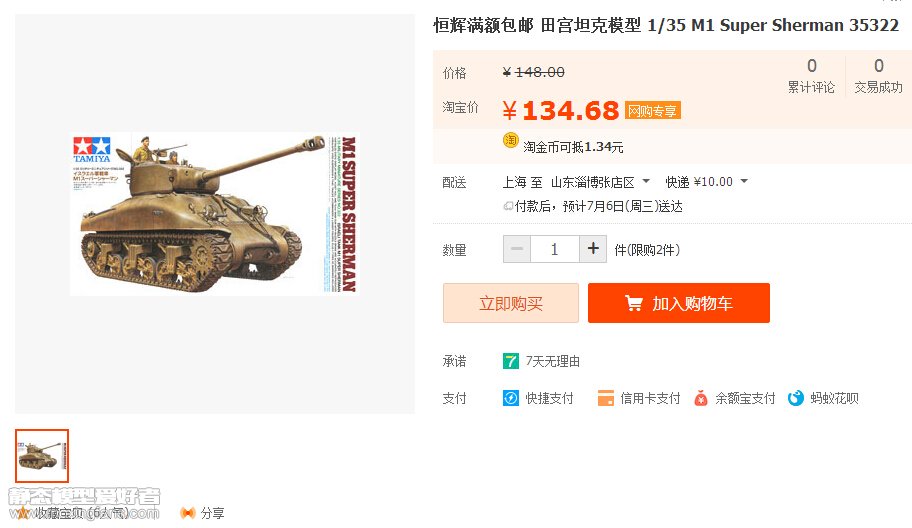912x528 pixels.
Task: Click the orange share icon
Action: pyautogui.click(x=187, y=513)
